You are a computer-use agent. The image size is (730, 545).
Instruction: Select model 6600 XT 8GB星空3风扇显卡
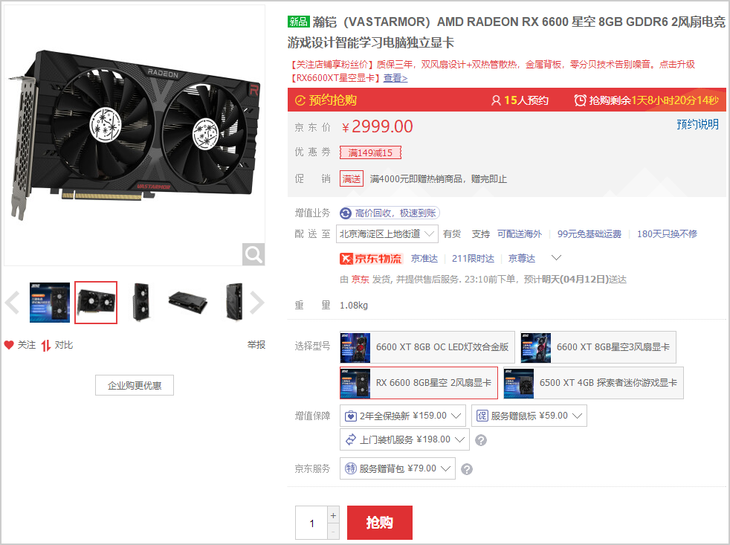click(598, 347)
